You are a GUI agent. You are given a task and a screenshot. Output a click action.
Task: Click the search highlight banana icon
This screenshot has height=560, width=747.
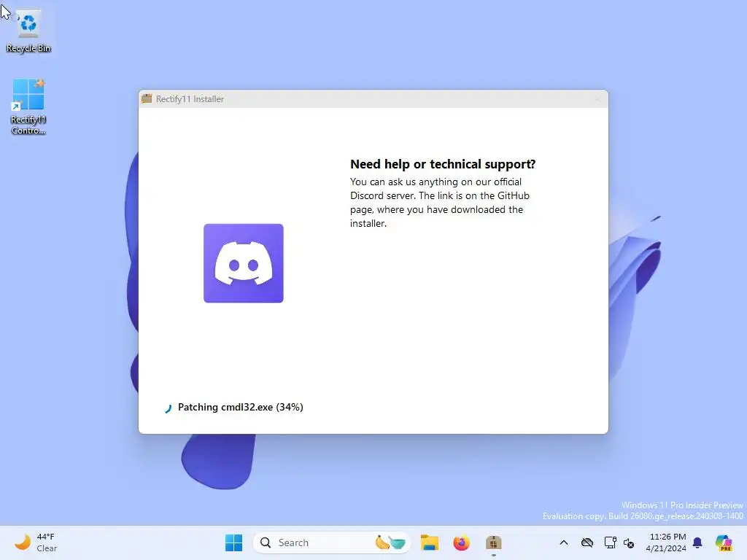coord(390,542)
